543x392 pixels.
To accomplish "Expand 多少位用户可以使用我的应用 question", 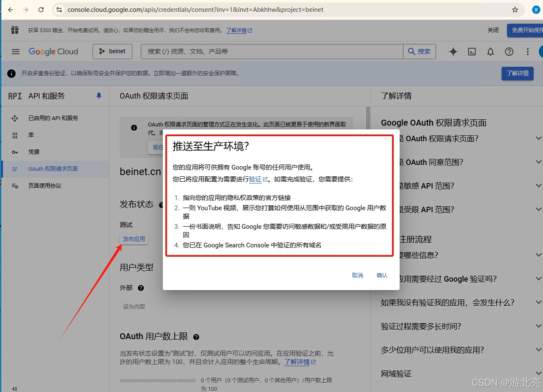I will coord(538,350).
